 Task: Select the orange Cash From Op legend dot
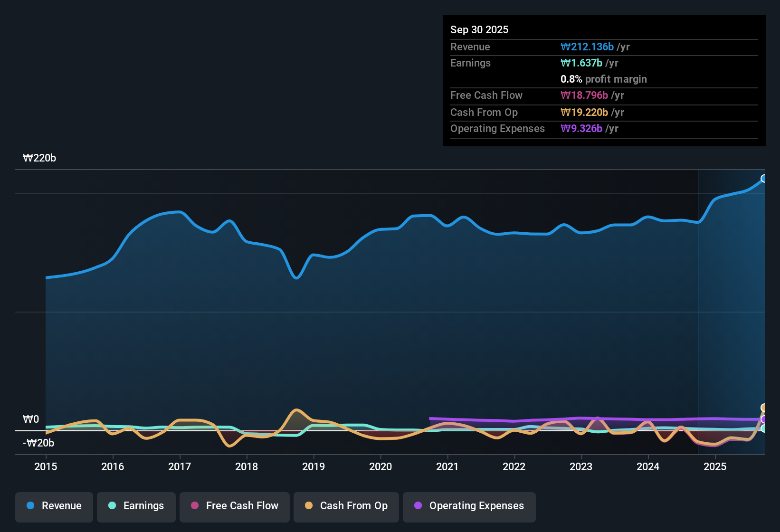click(x=308, y=506)
